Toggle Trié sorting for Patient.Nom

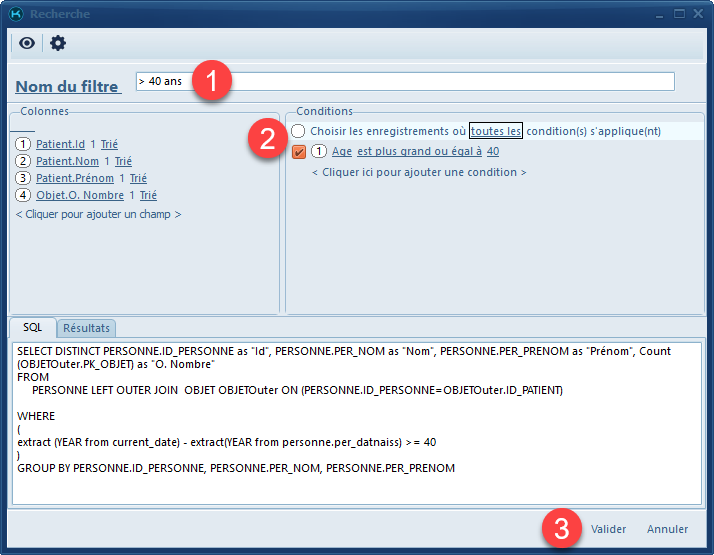[123, 161]
